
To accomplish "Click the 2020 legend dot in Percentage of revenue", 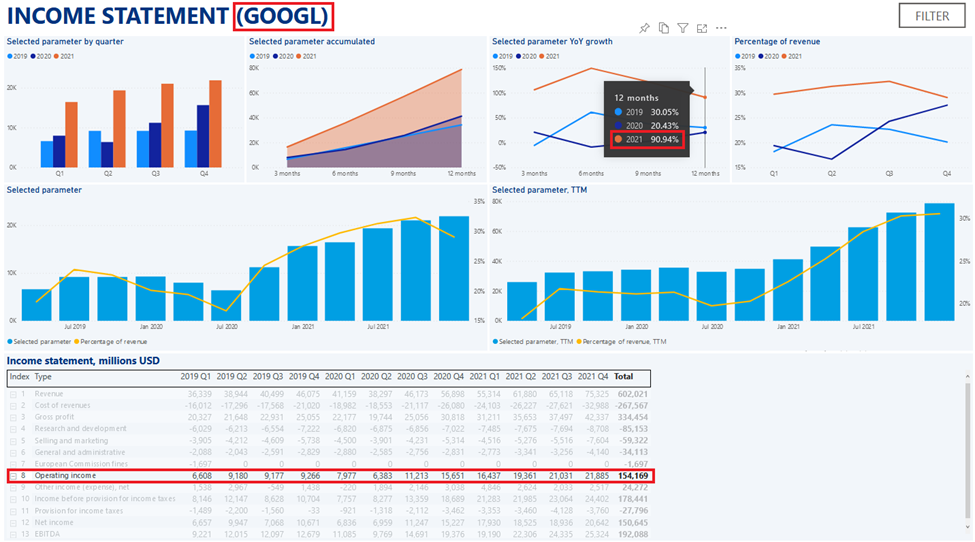I will click(x=762, y=56).
